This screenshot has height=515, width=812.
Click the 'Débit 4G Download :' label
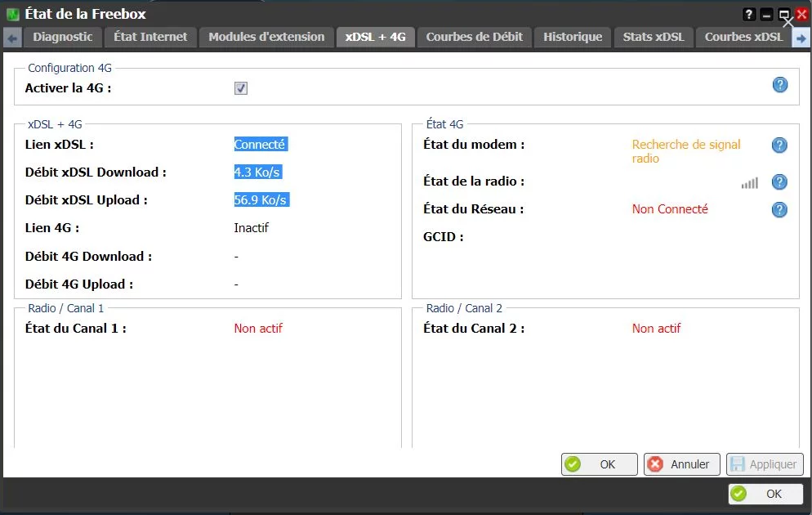(88, 257)
